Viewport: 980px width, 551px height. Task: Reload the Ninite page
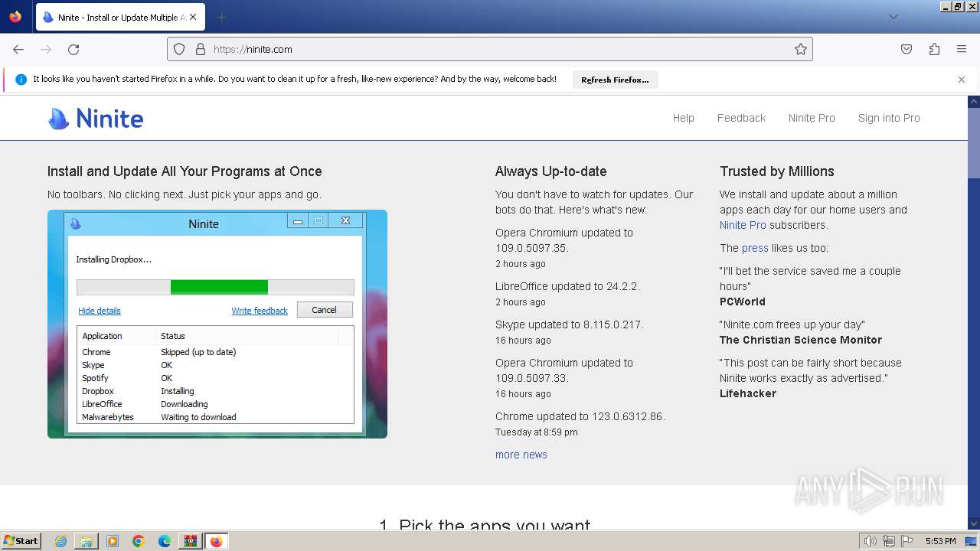[73, 49]
